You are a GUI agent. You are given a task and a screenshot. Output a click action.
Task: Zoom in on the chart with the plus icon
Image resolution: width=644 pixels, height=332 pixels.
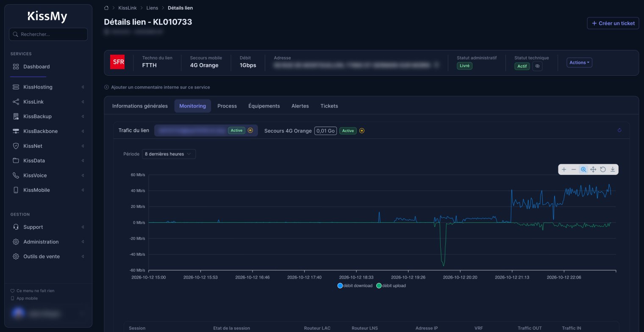[x=564, y=169]
